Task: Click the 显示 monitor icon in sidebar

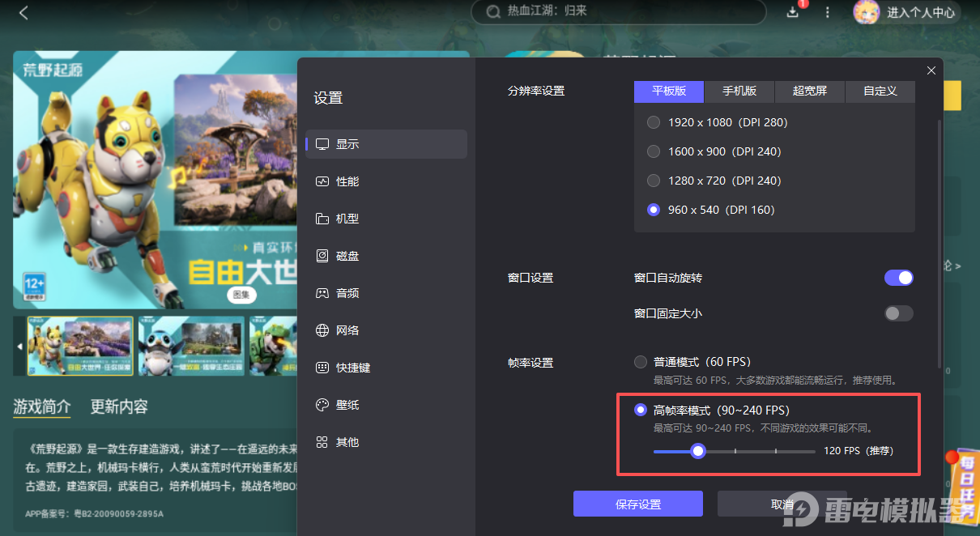Action: pos(322,144)
